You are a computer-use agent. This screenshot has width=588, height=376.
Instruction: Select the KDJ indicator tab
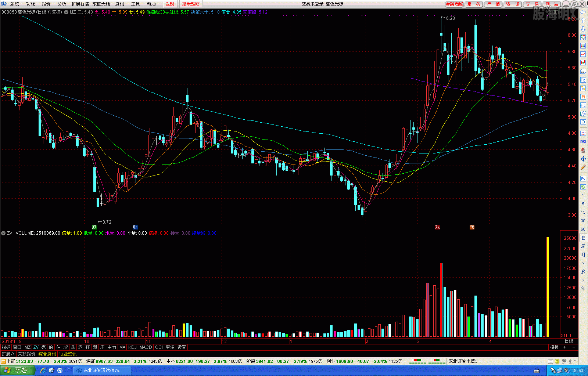pyautogui.click(x=132, y=347)
